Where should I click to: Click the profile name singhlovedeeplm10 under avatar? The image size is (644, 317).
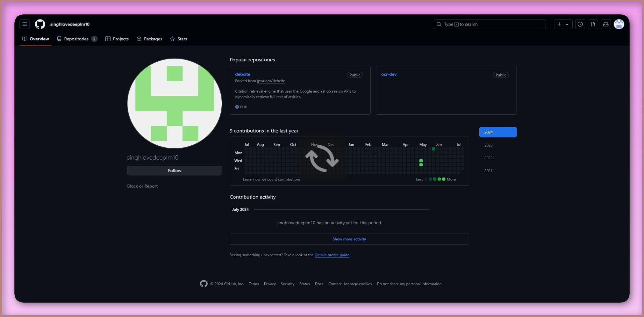click(x=153, y=157)
